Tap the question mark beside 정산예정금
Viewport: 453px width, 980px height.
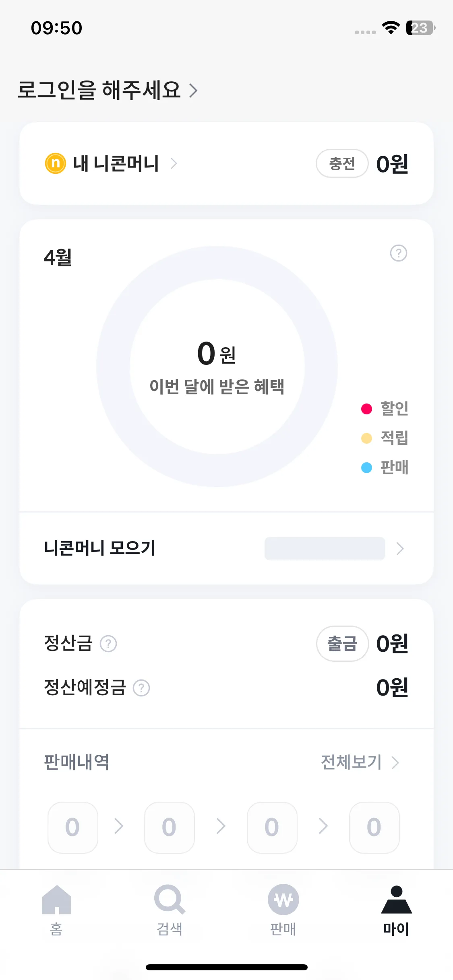[x=141, y=688]
